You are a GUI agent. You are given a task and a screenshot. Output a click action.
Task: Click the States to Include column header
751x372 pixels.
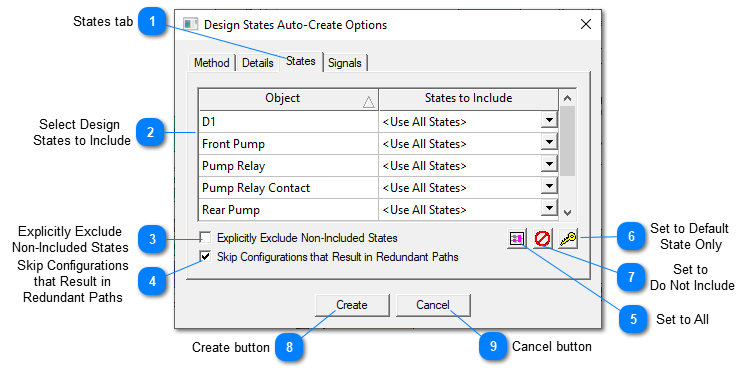(x=468, y=99)
